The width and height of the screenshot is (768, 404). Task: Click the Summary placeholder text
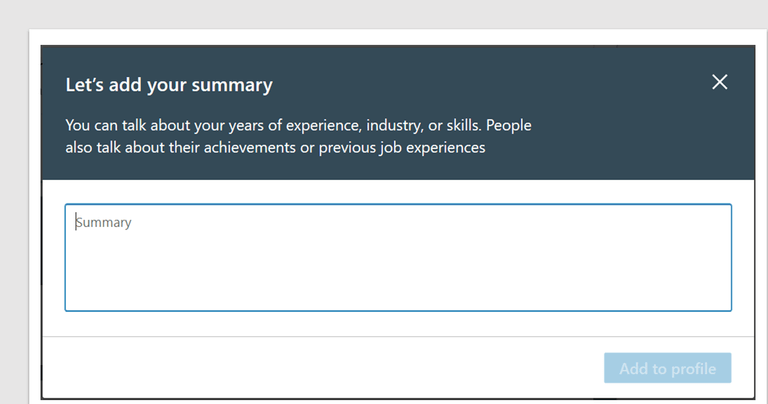click(x=103, y=222)
